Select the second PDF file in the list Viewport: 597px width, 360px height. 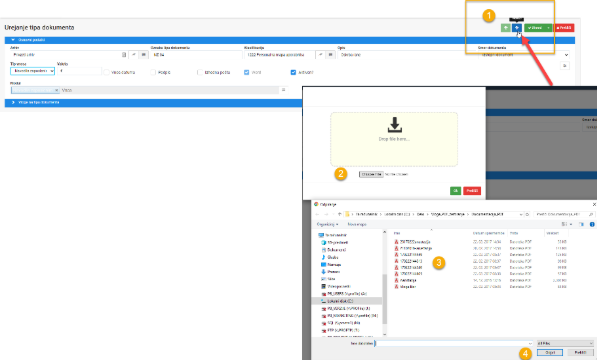point(413,248)
